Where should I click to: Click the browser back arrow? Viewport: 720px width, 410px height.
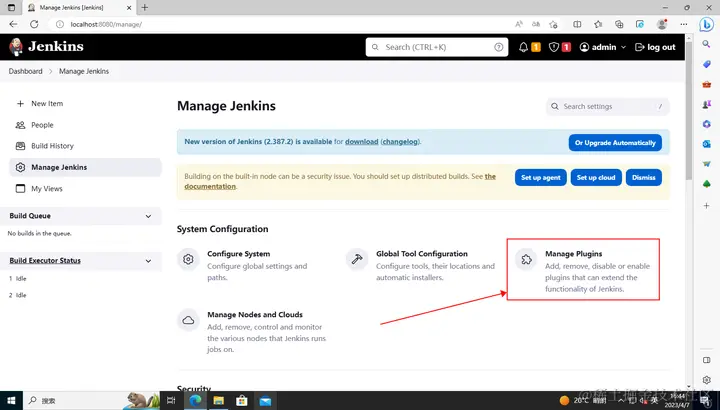(x=13, y=24)
